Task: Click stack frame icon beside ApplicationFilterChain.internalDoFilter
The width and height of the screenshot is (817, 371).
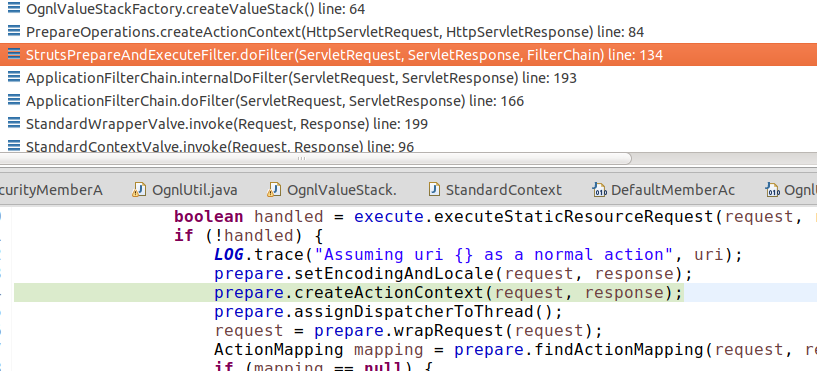Action: [x=15, y=77]
